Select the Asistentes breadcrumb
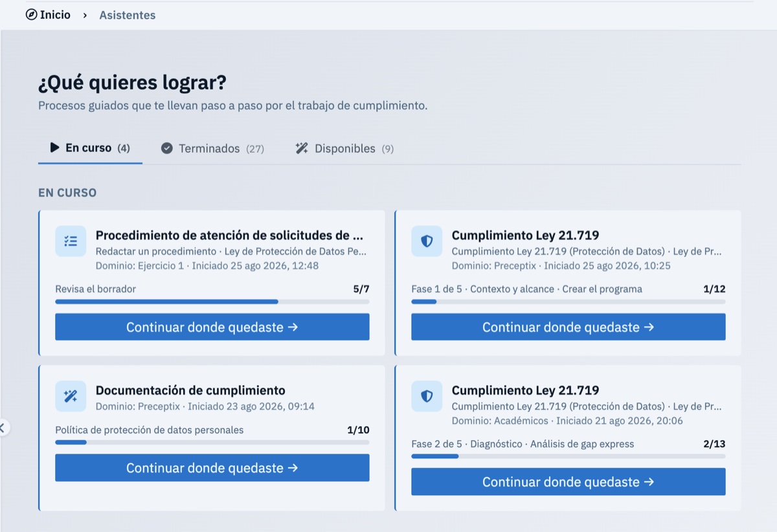 click(x=128, y=15)
